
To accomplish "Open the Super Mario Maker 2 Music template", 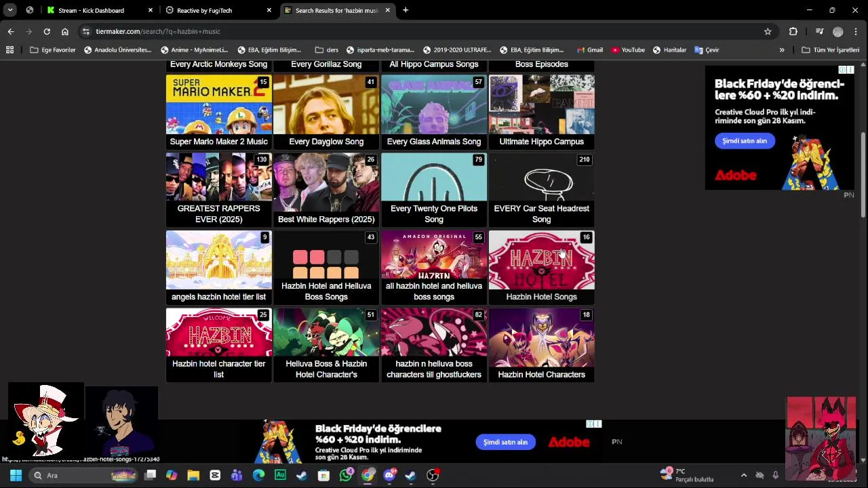I will coord(218,112).
